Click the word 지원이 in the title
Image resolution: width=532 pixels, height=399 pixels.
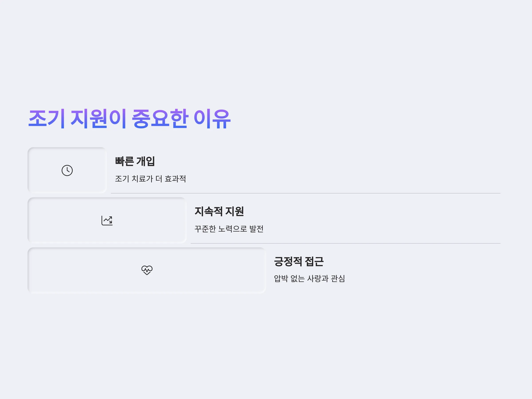pyautogui.click(x=98, y=118)
